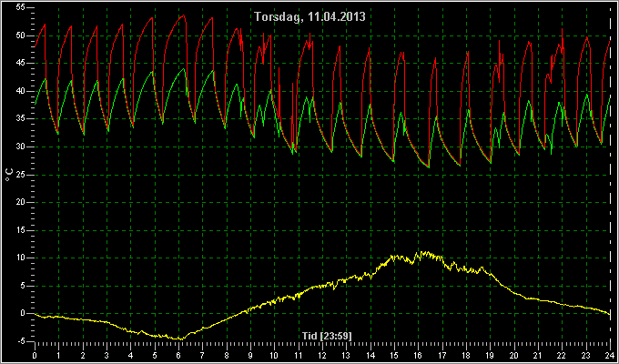Select the 50 degree y-axis label
Image resolution: width=619 pixels, height=364 pixels.
click(x=22, y=35)
